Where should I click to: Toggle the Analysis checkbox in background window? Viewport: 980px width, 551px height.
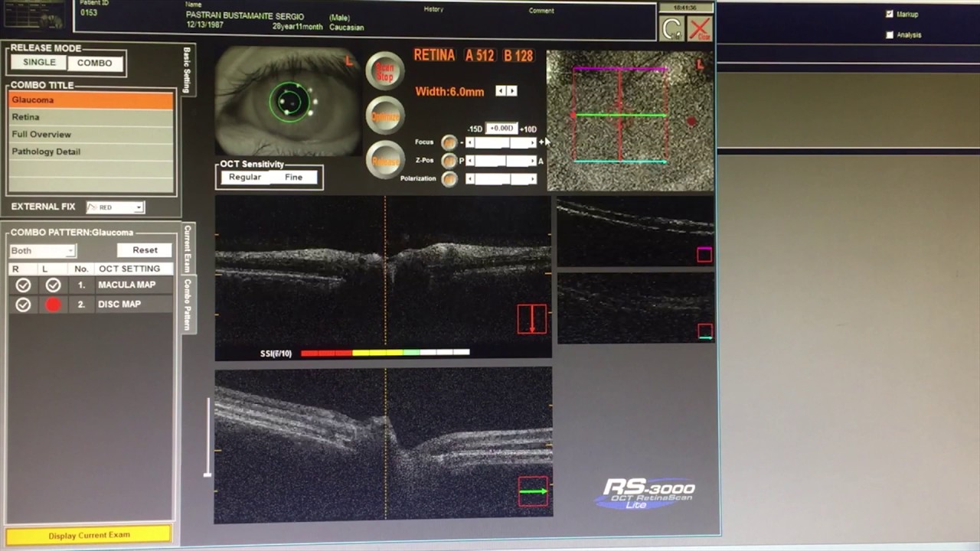pyautogui.click(x=889, y=34)
